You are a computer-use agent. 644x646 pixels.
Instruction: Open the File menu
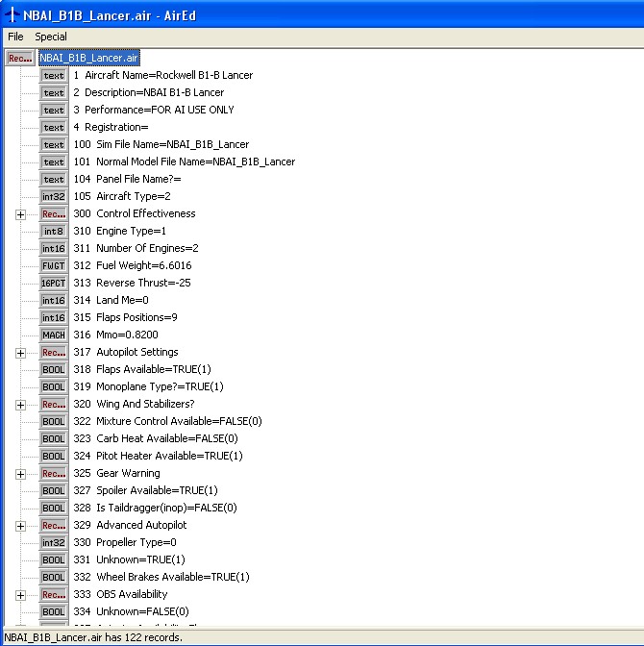coord(15,37)
